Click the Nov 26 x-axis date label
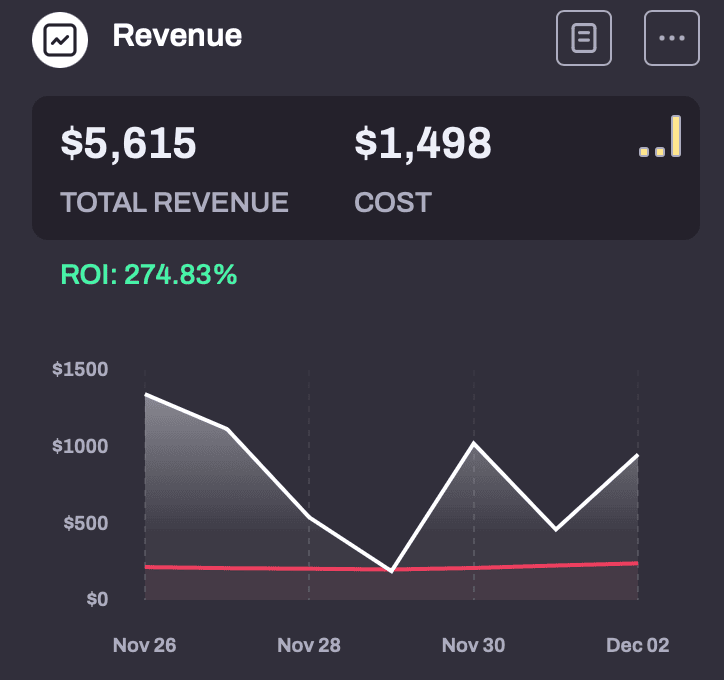Viewport: 724px width, 680px height. point(145,645)
